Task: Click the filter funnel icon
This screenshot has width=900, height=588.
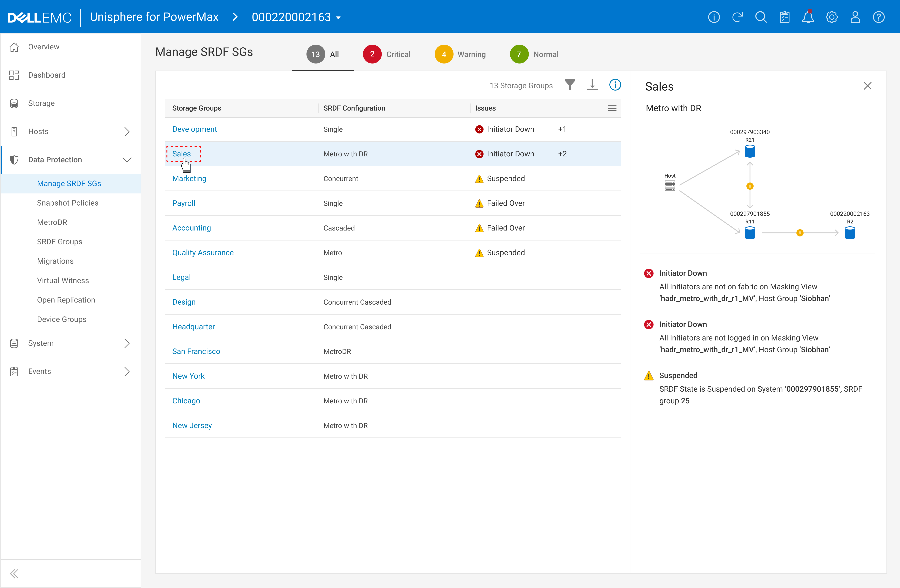Action: [x=569, y=85]
